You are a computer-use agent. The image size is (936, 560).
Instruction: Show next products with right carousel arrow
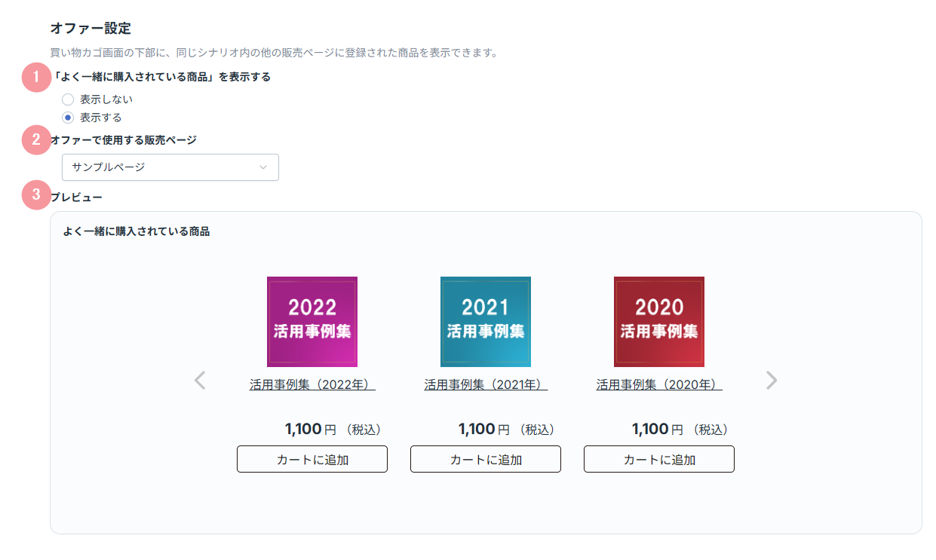pos(771,381)
